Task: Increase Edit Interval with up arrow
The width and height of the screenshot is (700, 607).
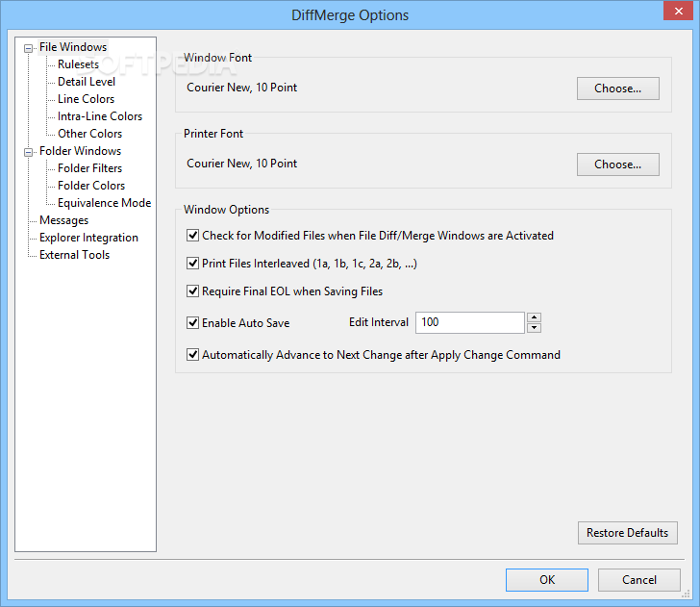Action: [x=534, y=317]
